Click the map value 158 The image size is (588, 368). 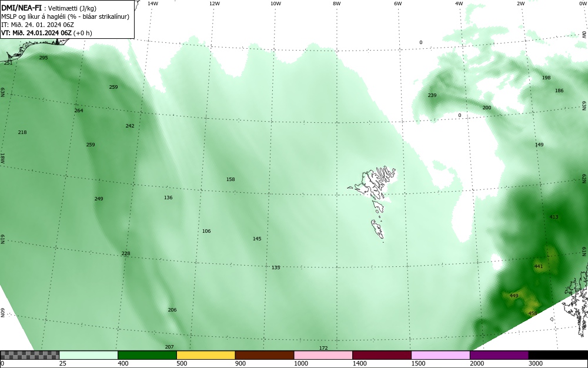pyautogui.click(x=230, y=179)
